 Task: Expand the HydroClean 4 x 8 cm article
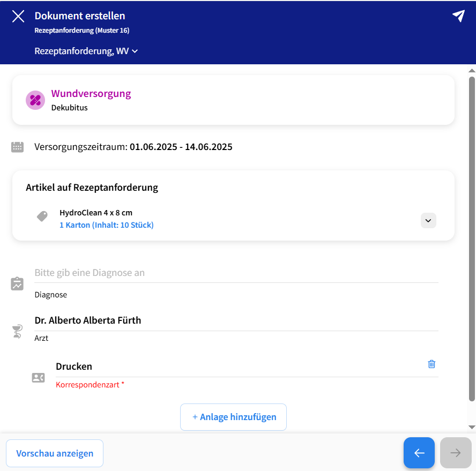click(428, 220)
